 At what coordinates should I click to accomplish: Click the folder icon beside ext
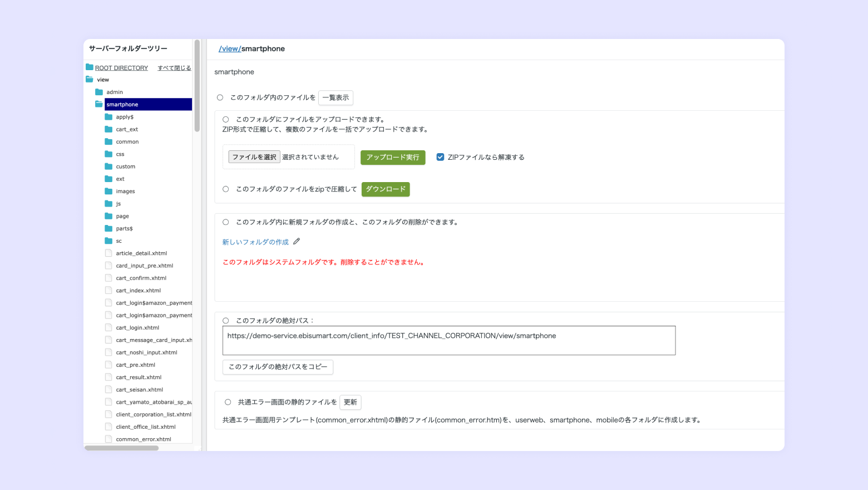(x=108, y=179)
